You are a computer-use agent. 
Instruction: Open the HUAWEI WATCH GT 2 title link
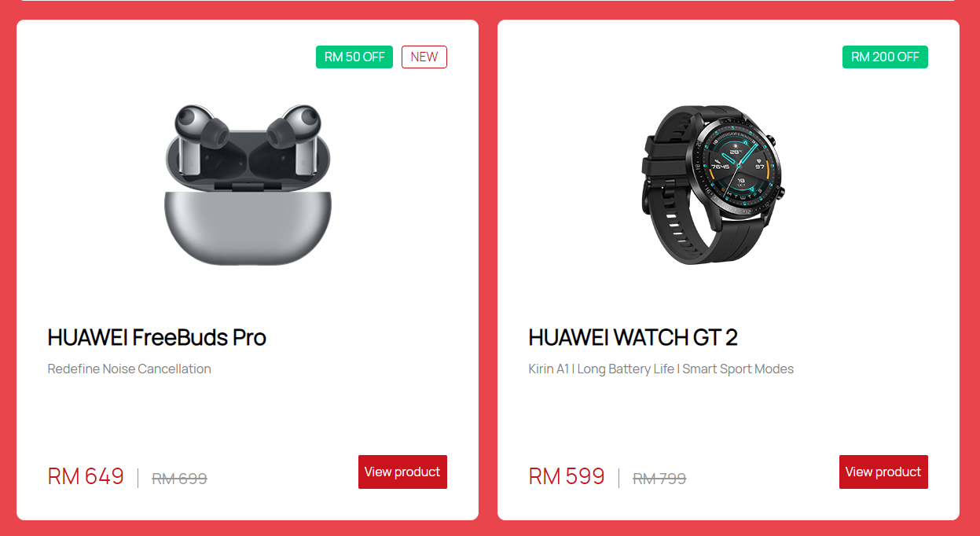pyautogui.click(x=633, y=337)
